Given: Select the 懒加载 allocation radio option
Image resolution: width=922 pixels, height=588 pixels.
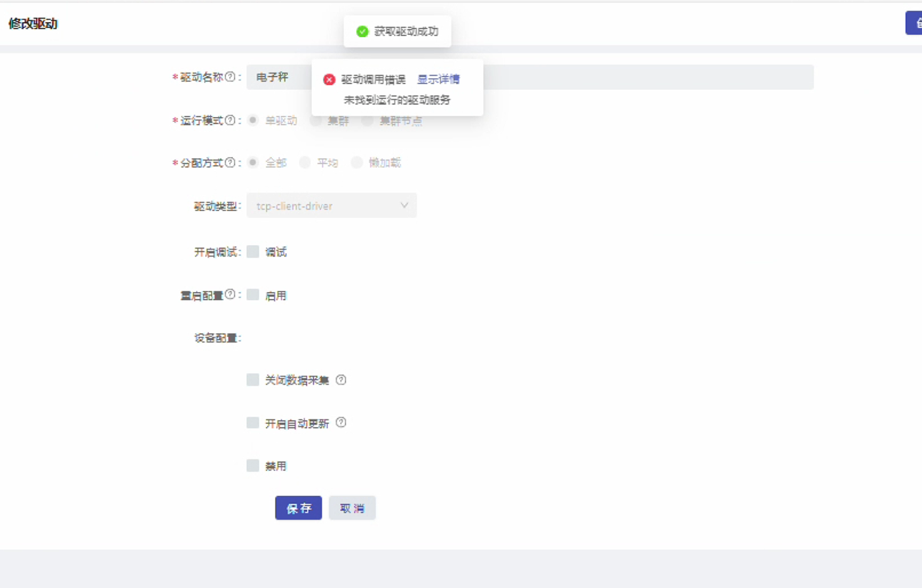Looking at the screenshot, I should [x=356, y=162].
